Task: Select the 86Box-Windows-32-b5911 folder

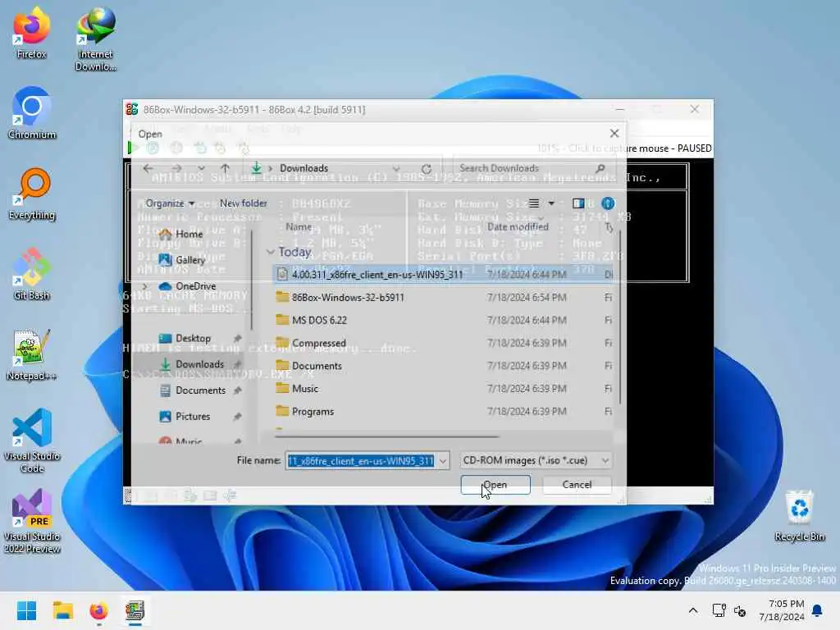Action: [442, 297]
